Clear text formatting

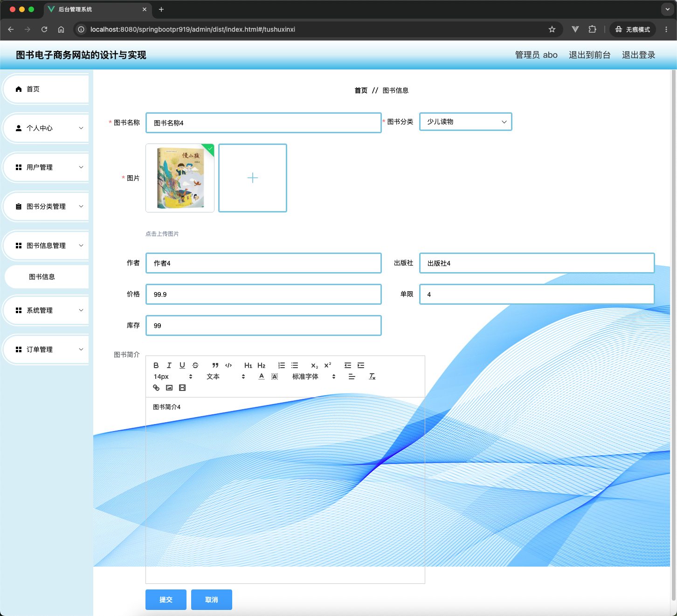coord(372,376)
